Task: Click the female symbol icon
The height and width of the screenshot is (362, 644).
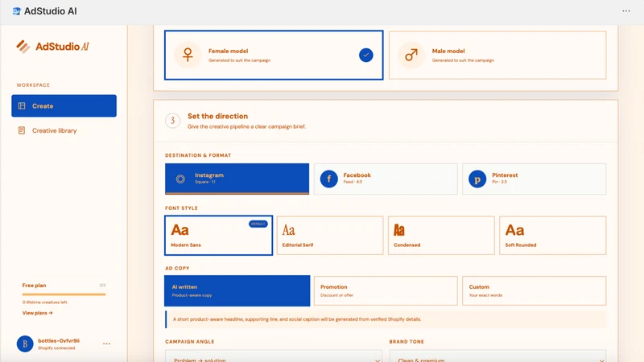Action: click(x=188, y=55)
